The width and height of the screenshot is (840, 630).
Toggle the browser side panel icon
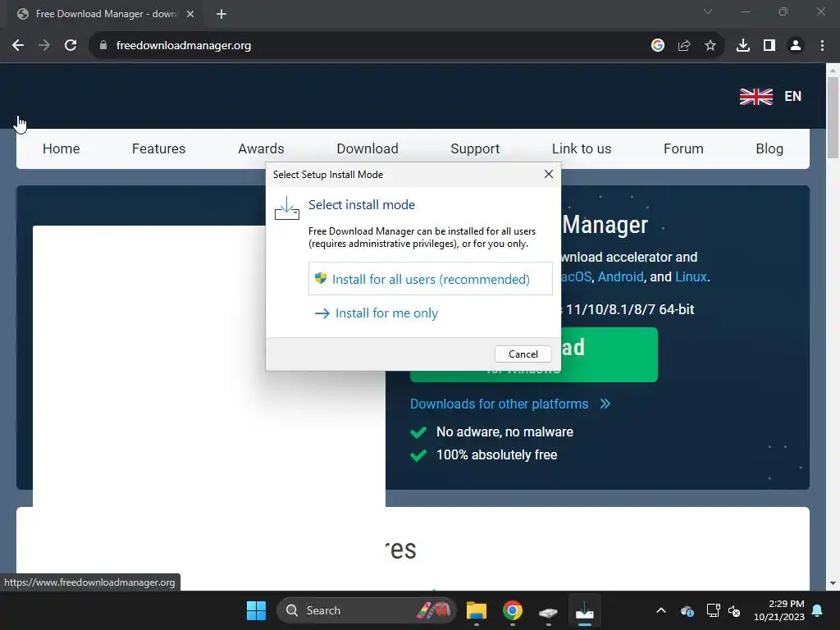[x=769, y=46]
